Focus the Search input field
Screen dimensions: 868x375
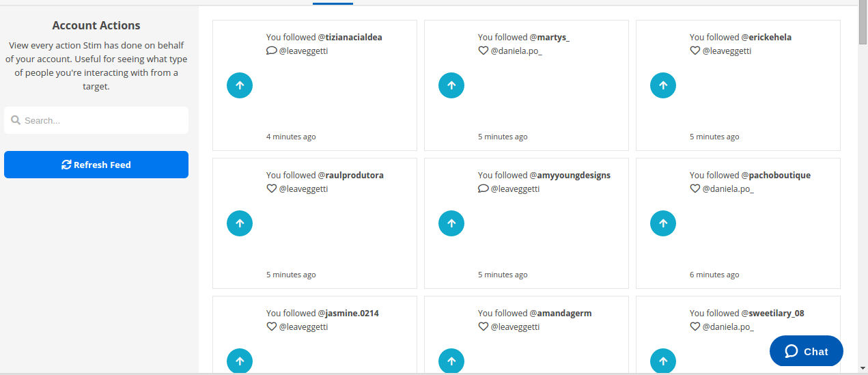tap(96, 120)
